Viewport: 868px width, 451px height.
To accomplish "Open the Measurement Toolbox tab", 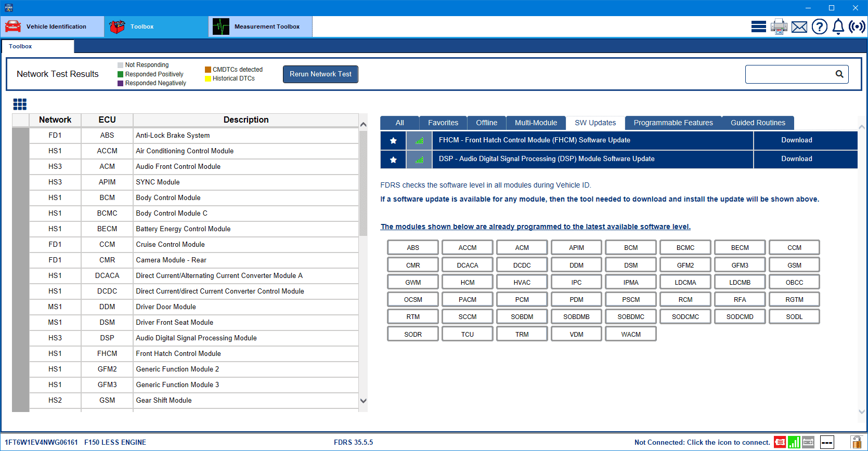I will (260, 26).
